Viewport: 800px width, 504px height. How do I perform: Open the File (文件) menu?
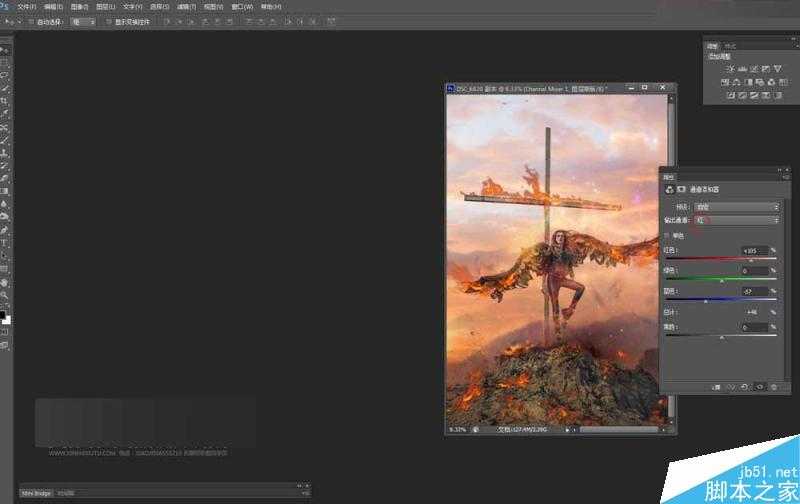[26, 6]
